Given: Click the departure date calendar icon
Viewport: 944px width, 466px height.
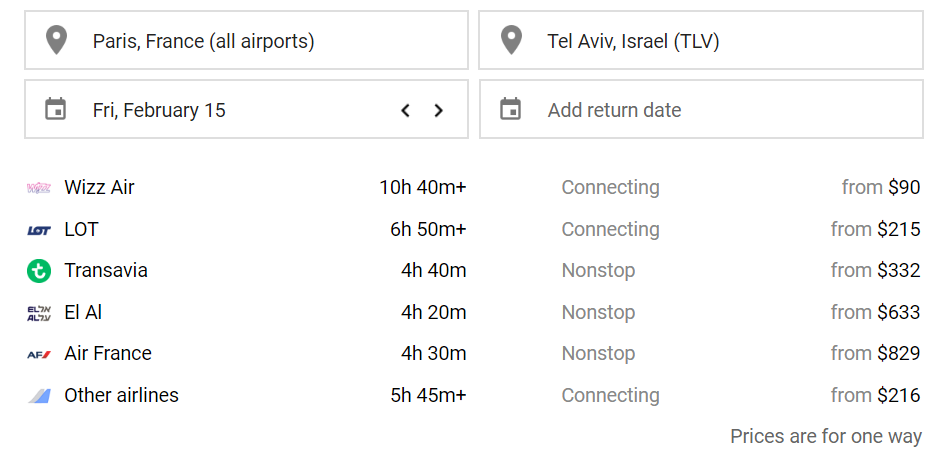Looking at the screenshot, I should [x=55, y=110].
